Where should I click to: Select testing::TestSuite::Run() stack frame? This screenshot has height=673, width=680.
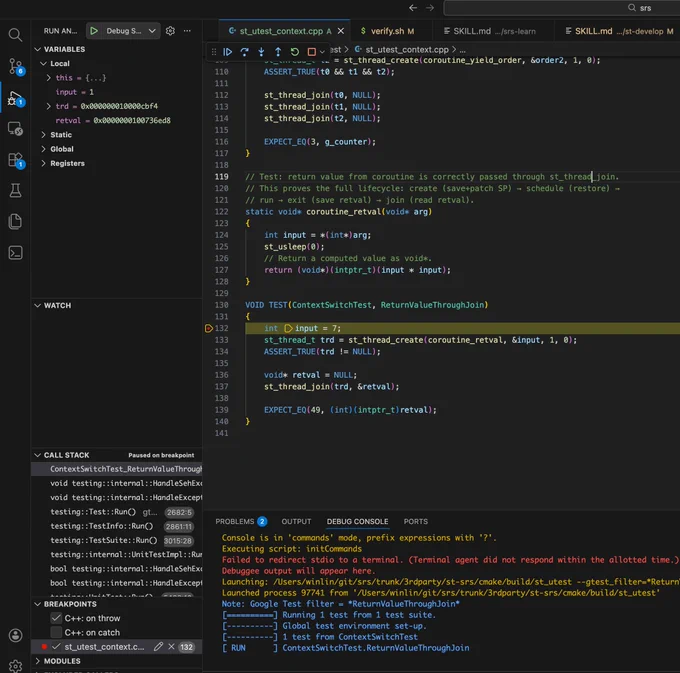(117, 541)
